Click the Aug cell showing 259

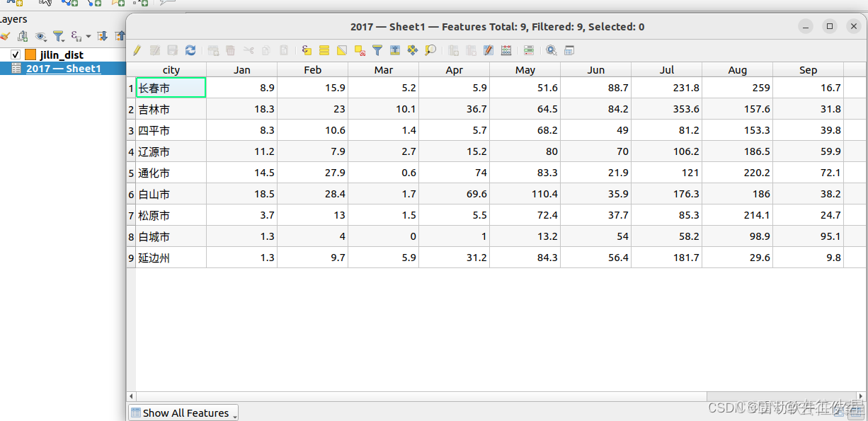click(x=738, y=88)
